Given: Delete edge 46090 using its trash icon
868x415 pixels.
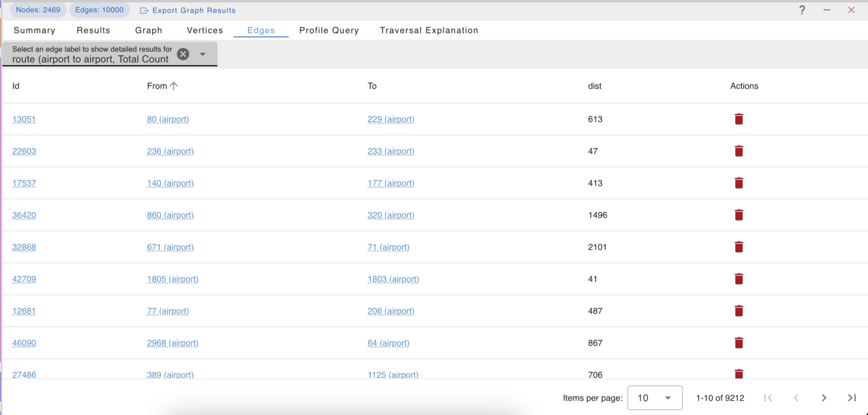Looking at the screenshot, I should coord(739,343).
